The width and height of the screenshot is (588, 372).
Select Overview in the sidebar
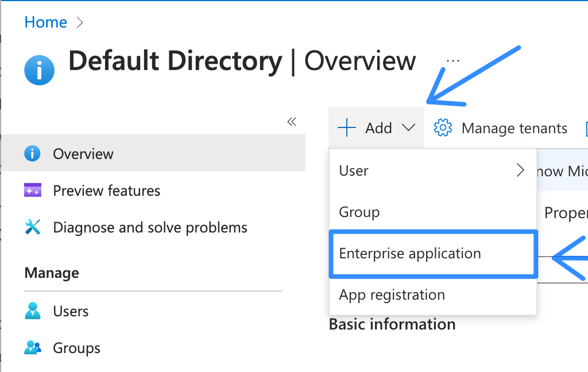tap(83, 154)
